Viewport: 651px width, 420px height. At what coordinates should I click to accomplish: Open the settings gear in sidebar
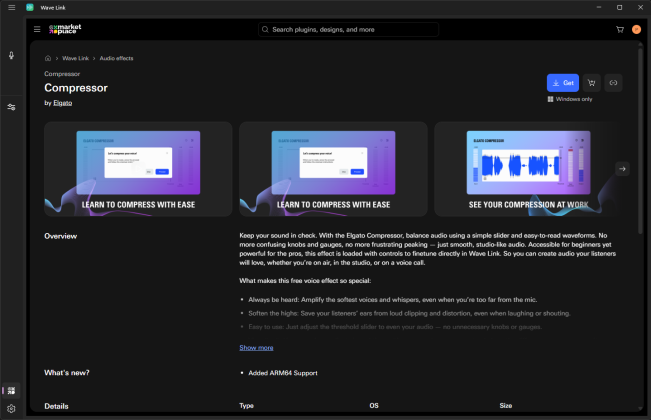tap(11, 409)
